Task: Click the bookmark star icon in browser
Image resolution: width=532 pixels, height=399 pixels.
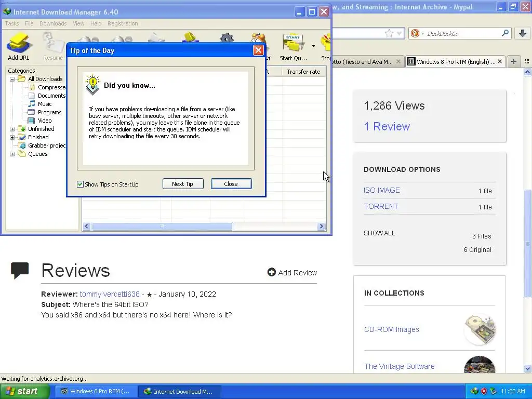Action: click(389, 33)
